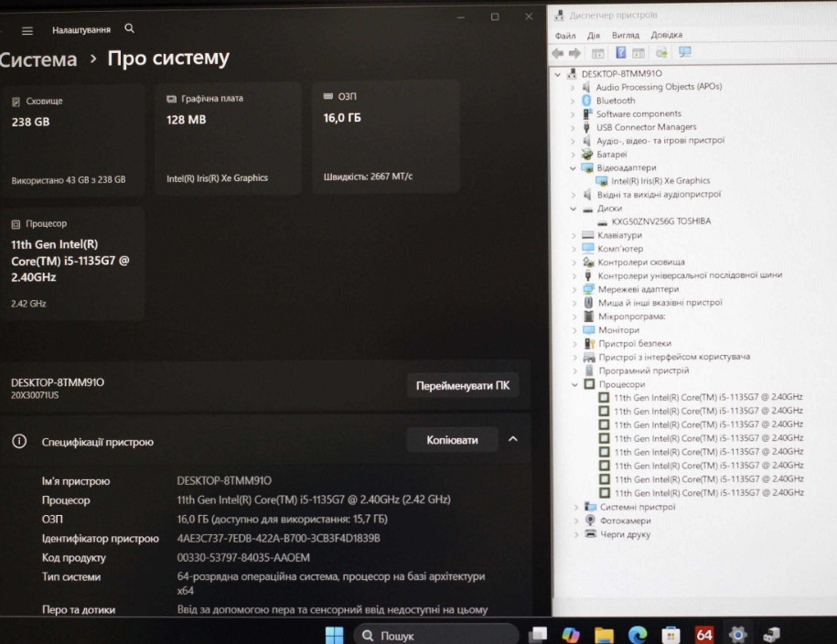Open AIDA64 from the taskbar
837x644 pixels.
click(x=704, y=634)
